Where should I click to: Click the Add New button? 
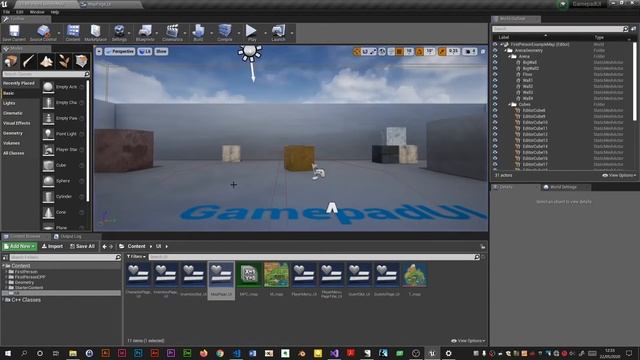click(x=19, y=246)
